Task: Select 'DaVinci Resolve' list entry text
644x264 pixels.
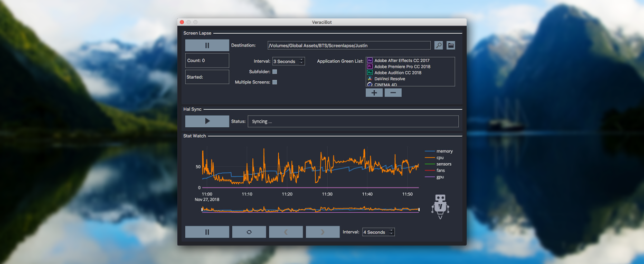Action: pyautogui.click(x=390, y=79)
